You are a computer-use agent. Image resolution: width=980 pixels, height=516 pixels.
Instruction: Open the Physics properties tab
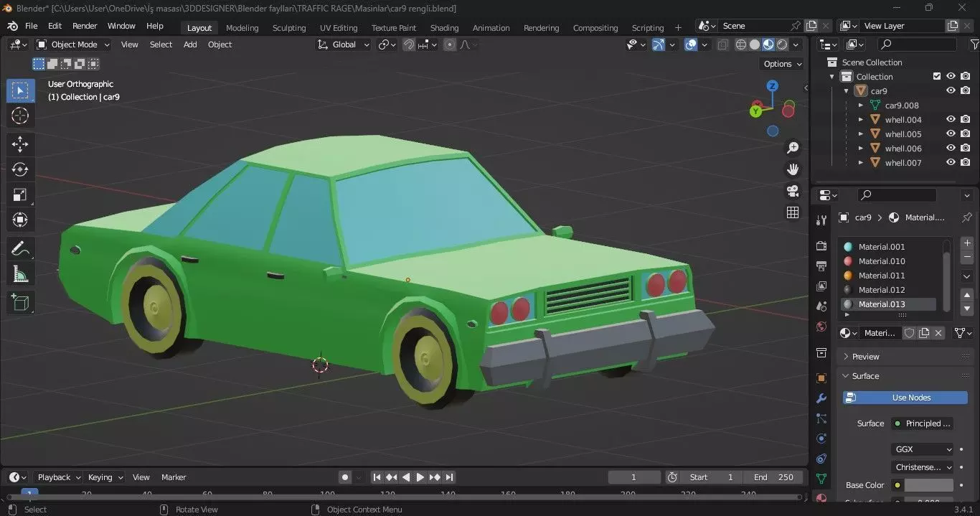[x=821, y=438]
